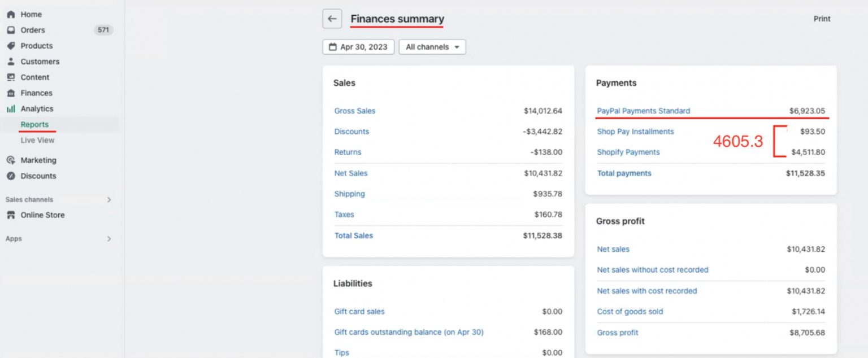Open the Cost of goods sold link
Image resolution: width=868 pixels, height=358 pixels.
click(x=630, y=311)
